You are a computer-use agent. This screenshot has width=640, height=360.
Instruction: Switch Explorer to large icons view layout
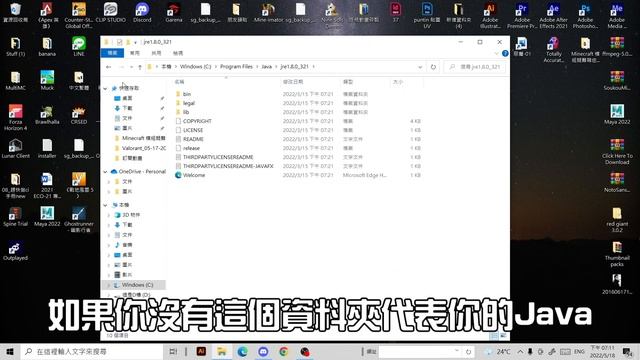[503, 336]
